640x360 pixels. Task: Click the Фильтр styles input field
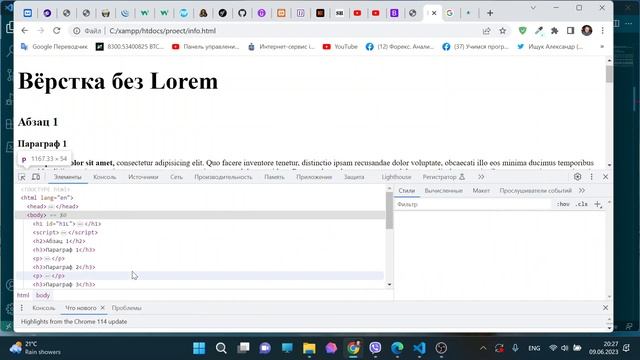[473, 204]
